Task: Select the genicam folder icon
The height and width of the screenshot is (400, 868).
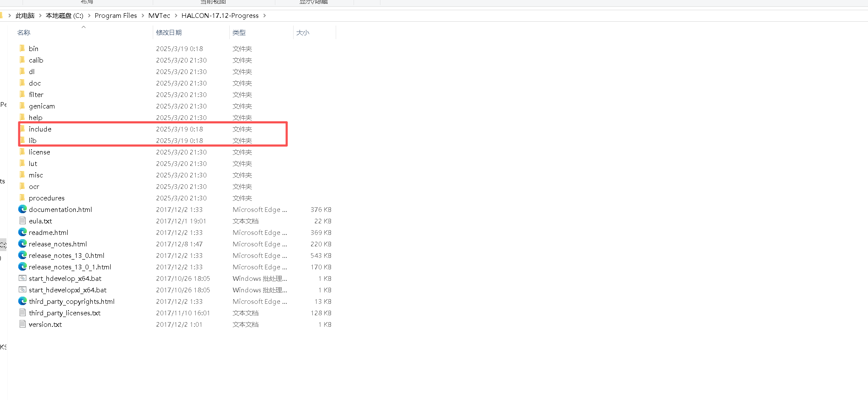Action: click(22, 106)
